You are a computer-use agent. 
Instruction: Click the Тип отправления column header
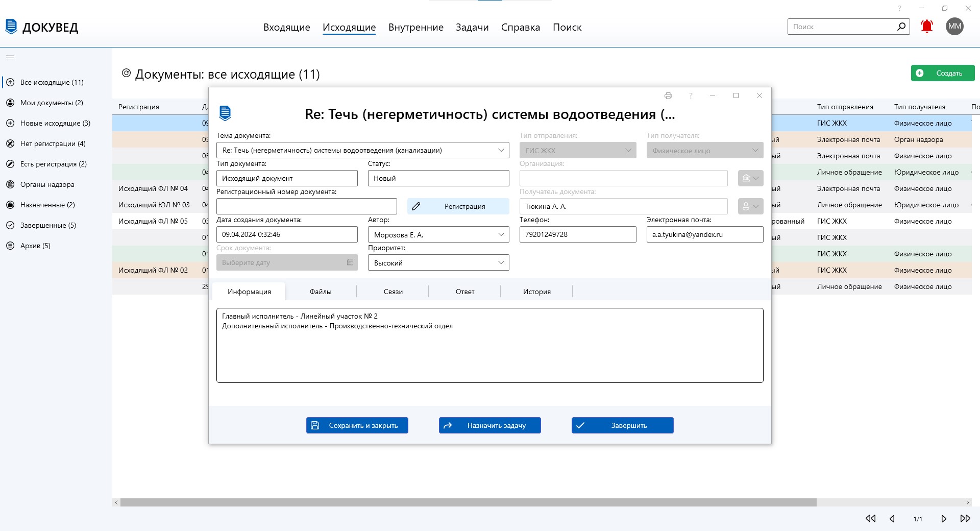click(x=845, y=107)
